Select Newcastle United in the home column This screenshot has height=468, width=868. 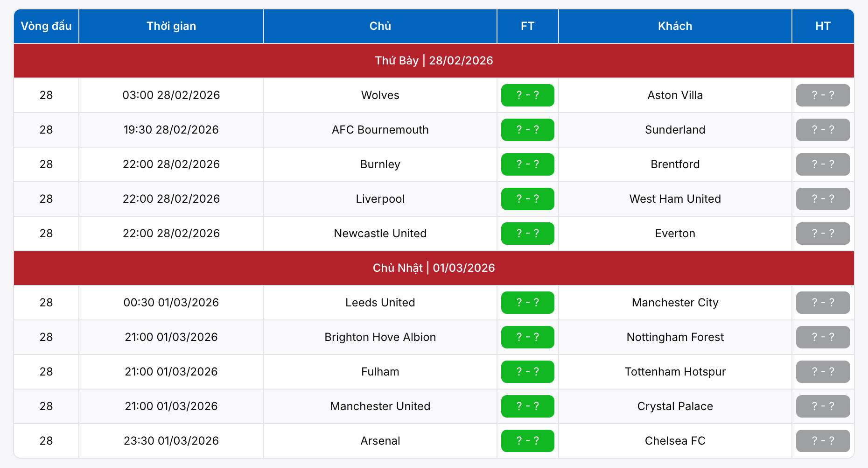pos(380,234)
